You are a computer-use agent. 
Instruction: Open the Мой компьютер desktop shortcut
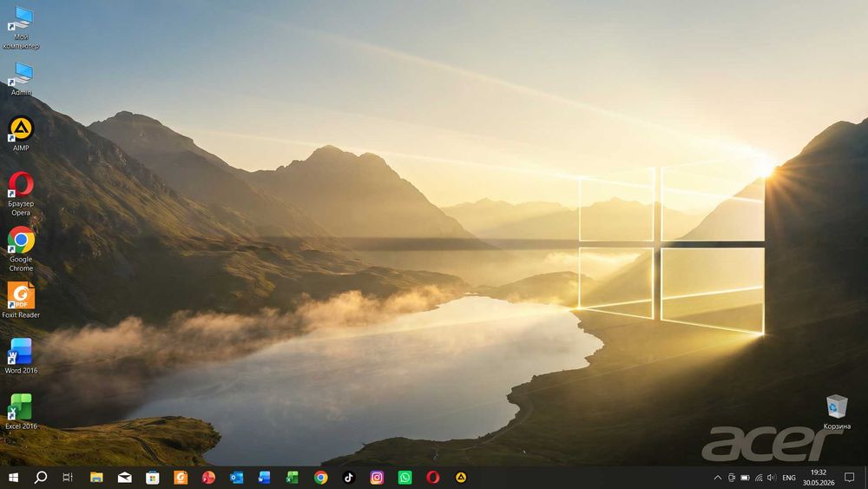[21, 28]
